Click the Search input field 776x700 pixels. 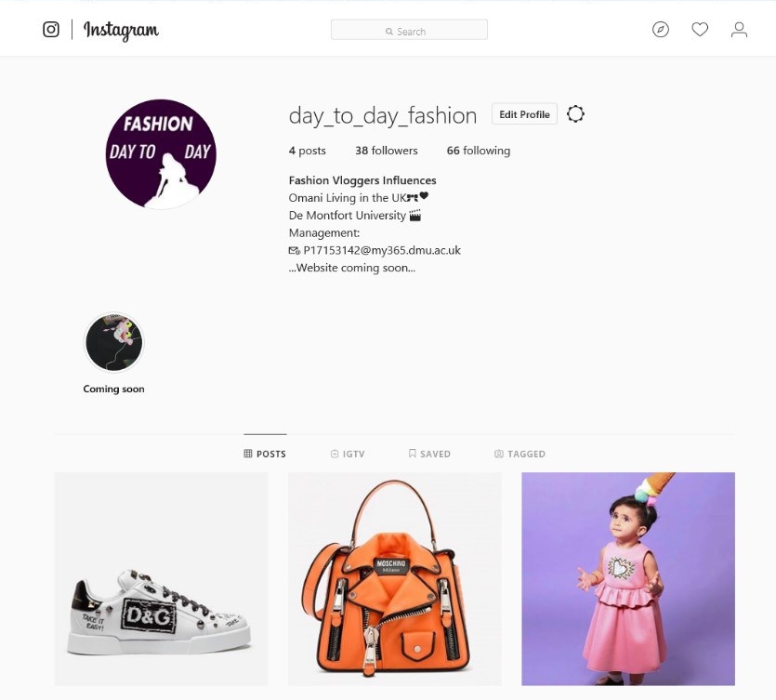pyautogui.click(x=409, y=30)
